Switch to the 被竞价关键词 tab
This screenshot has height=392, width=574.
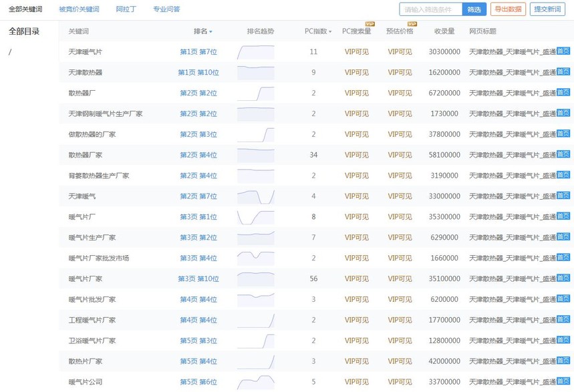tap(79, 9)
